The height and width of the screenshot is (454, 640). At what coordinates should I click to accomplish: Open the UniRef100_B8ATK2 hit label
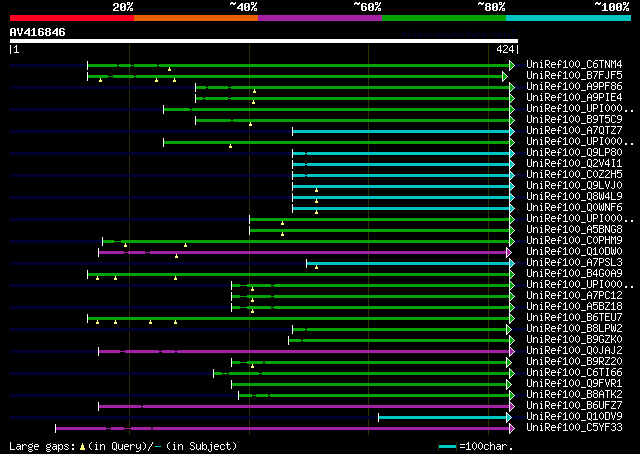pyautogui.click(x=574, y=395)
